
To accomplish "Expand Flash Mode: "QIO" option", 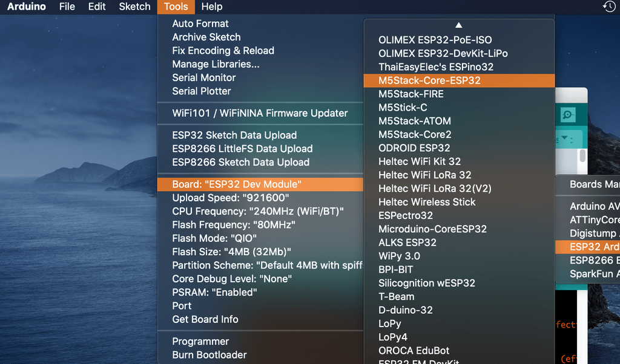I will coord(260,238).
